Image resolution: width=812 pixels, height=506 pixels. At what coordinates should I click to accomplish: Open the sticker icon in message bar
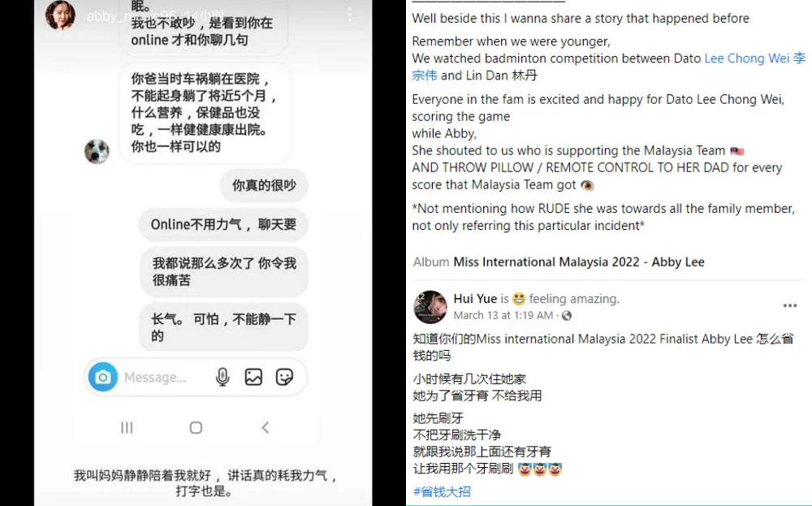[284, 377]
